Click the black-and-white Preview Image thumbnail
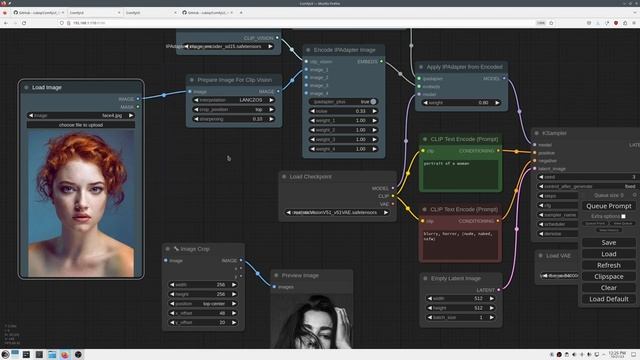The width and height of the screenshot is (640, 360). coord(311,321)
